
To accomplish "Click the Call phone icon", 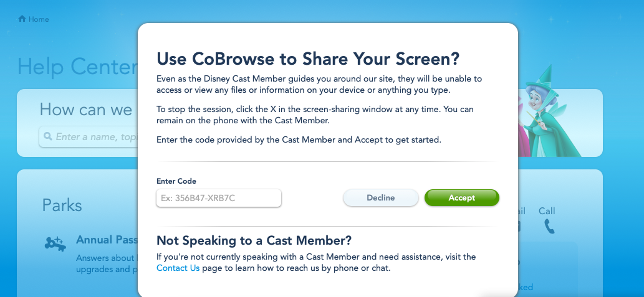I will [549, 226].
